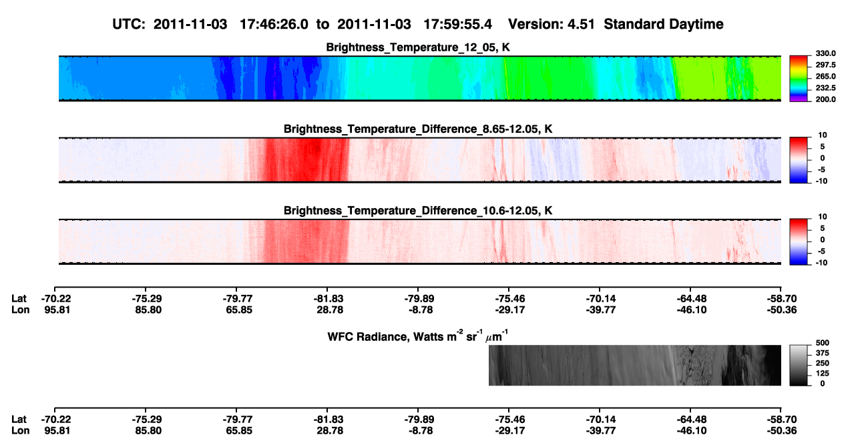868x445 pixels.
Task: Click the -10 label on the 10.6-12.05 color bar
Action: (x=821, y=263)
